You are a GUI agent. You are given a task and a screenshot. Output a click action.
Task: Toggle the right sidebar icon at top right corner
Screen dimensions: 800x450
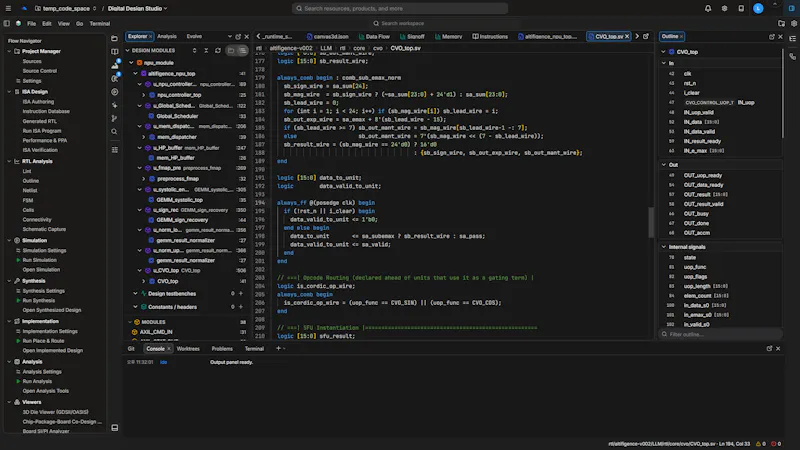[792, 8]
